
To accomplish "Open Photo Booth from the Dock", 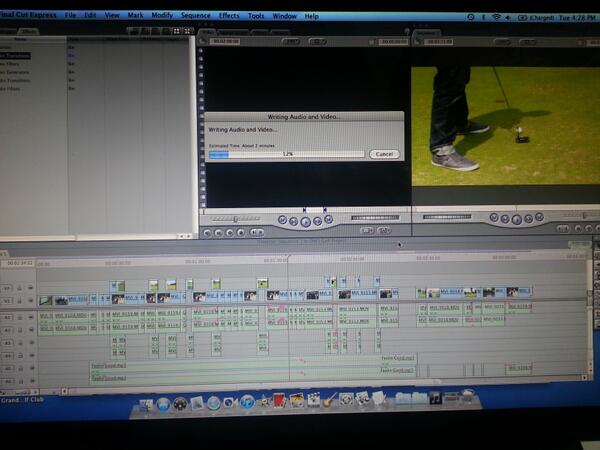I will click(280, 401).
